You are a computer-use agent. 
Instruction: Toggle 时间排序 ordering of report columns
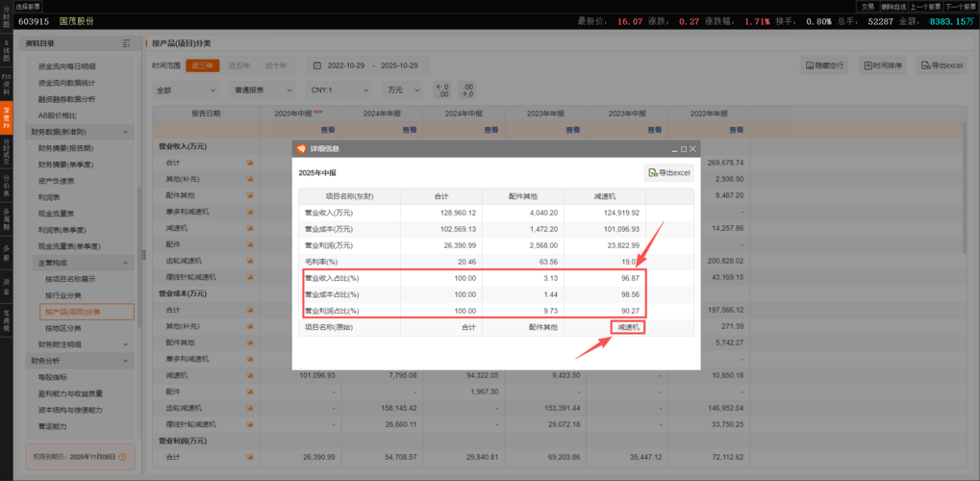click(x=883, y=65)
